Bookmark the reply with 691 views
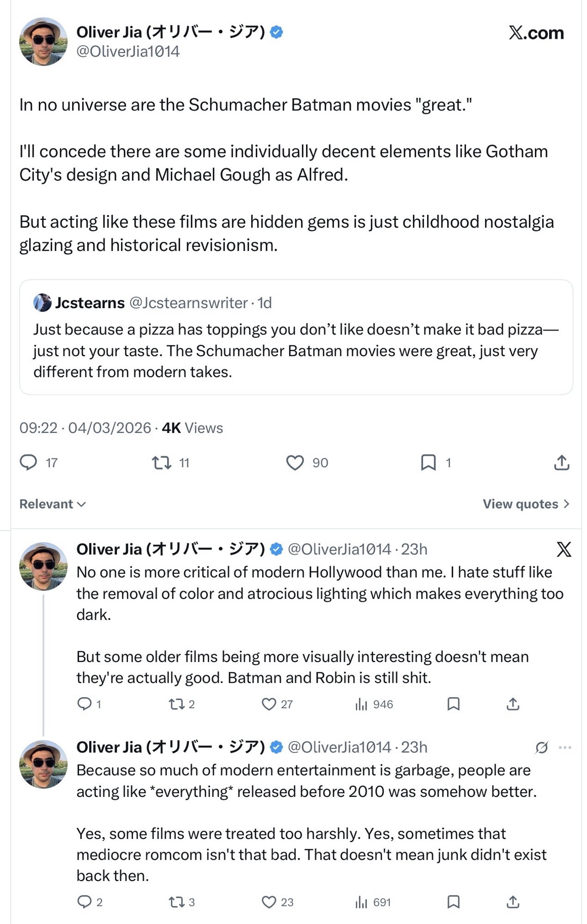 click(x=454, y=902)
